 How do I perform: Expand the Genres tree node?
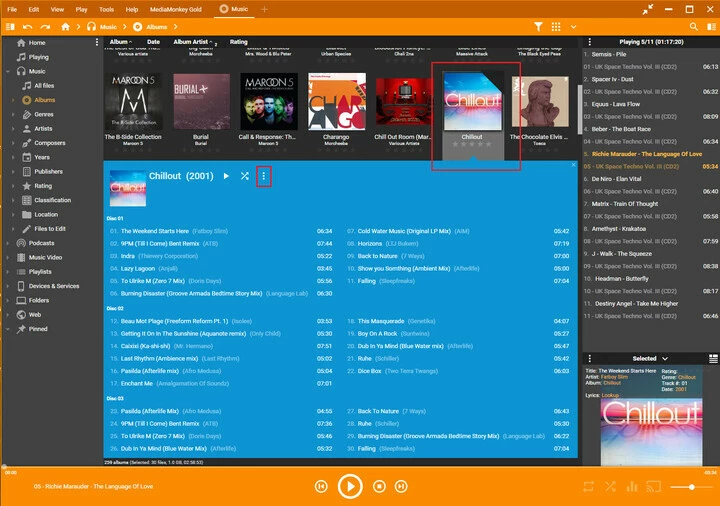coord(13,114)
